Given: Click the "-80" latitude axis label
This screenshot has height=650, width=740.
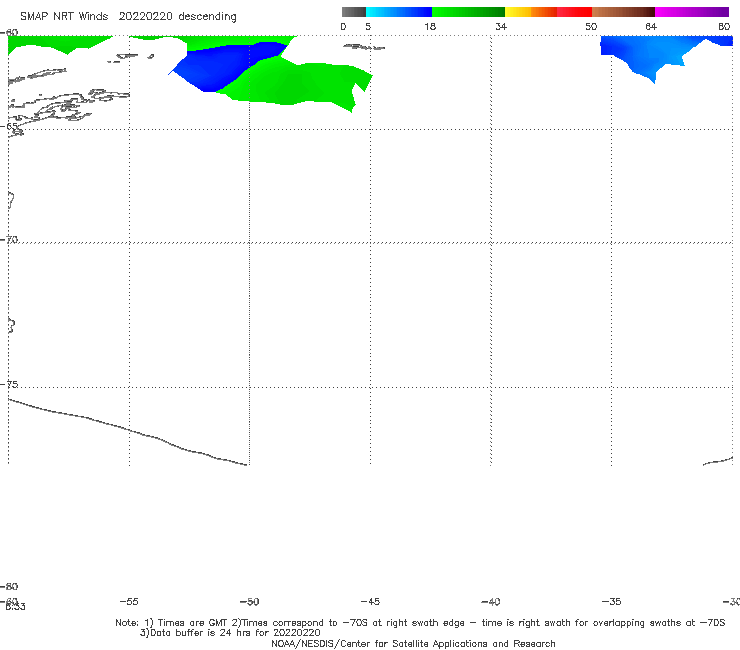Looking at the screenshot, I should (9, 586).
